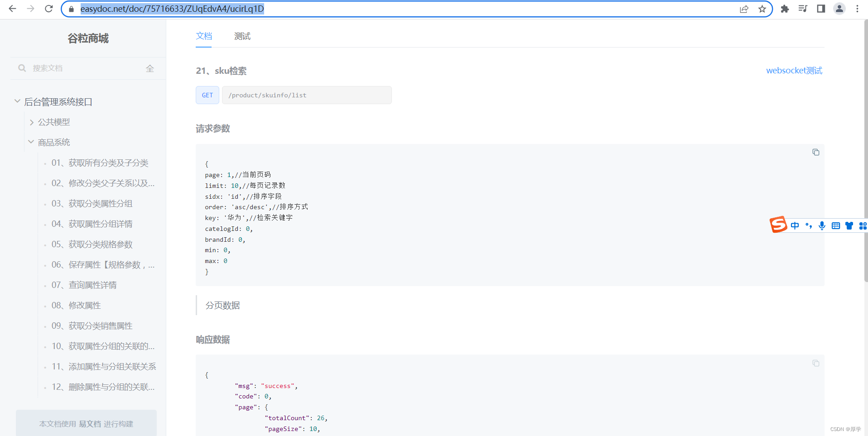This screenshot has height=436, width=868.
Task: Click the GET method badge
Action: (x=207, y=95)
